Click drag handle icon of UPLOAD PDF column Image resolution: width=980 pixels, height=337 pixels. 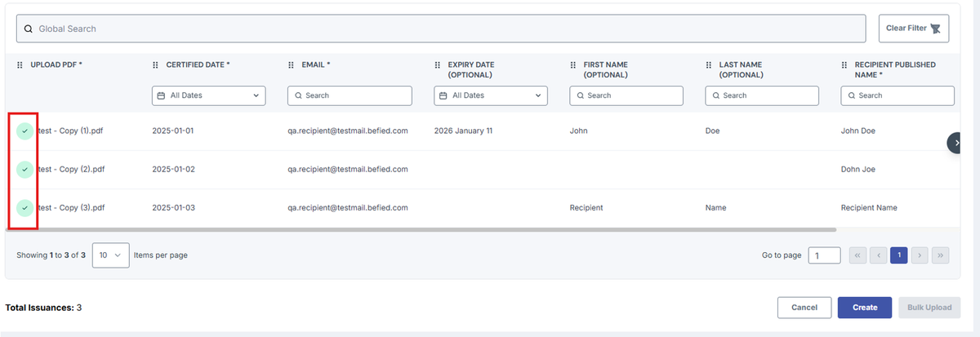coord(20,64)
